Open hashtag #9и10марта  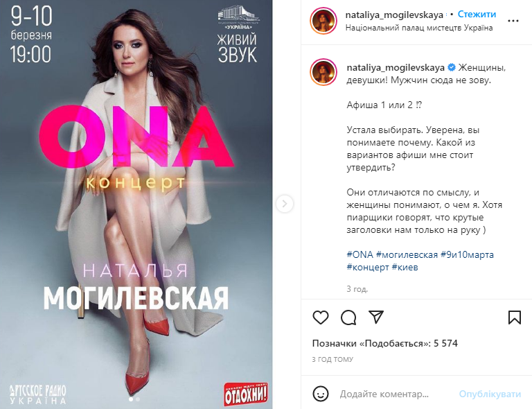pyautogui.click(x=467, y=254)
